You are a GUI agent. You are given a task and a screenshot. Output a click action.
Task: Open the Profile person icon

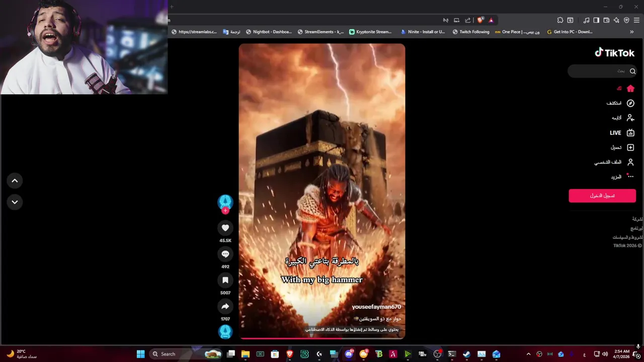[x=630, y=162]
